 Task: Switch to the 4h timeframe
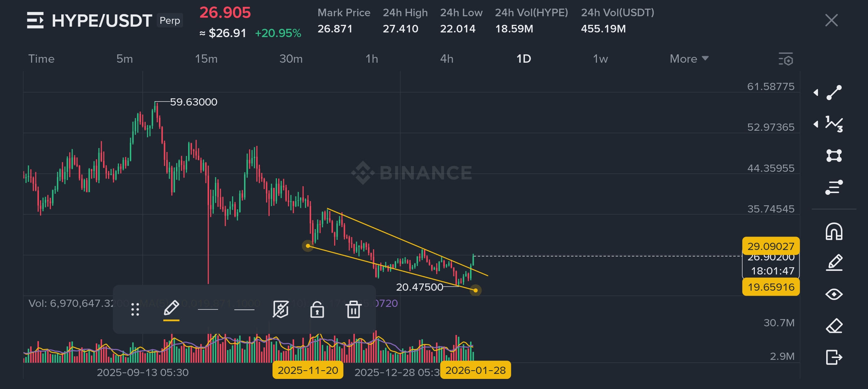pos(447,59)
